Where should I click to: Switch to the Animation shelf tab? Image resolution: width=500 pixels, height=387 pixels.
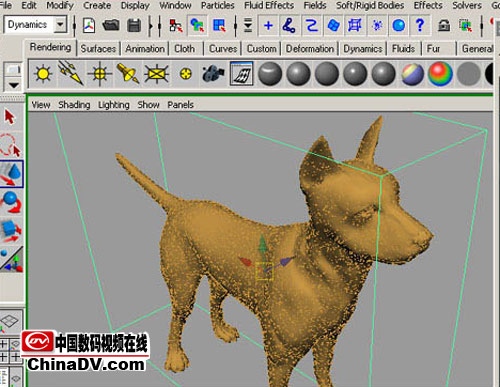[145, 49]
